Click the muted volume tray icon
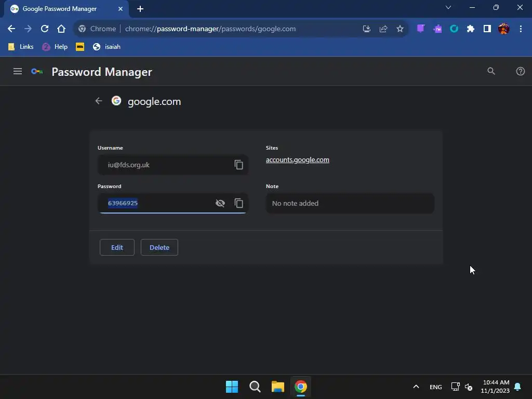 pyautogui.click(x=469, y=387)
